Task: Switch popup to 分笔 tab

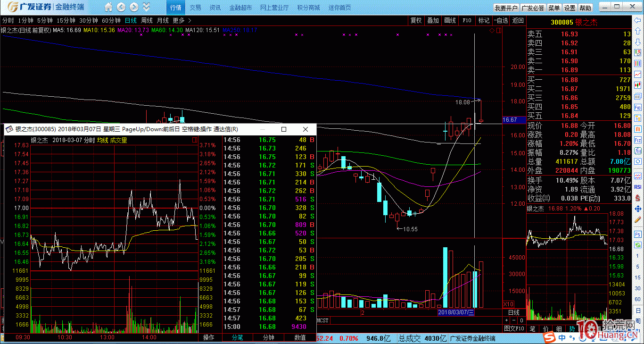Action: (x=237, y=337)
